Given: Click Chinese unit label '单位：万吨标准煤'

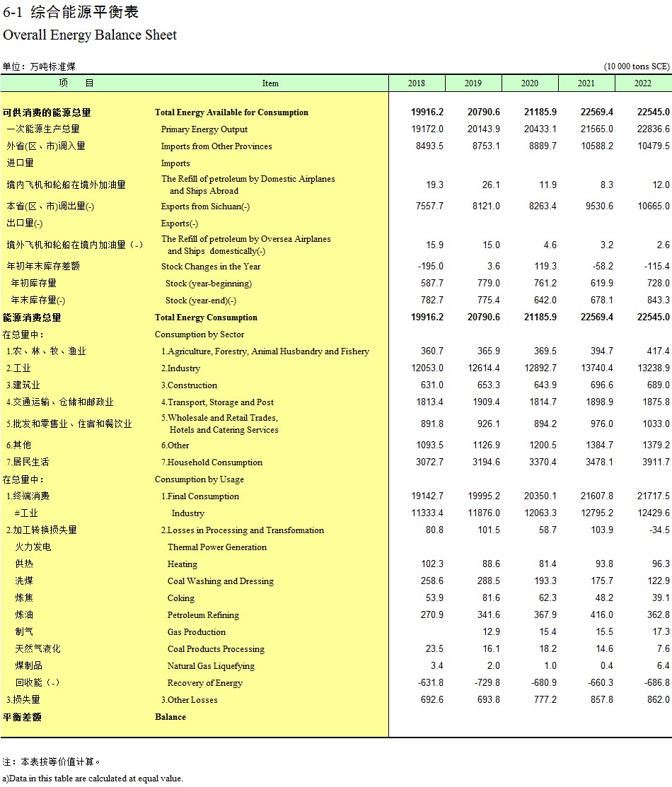Looking at the screenshot, I should (39, 66).
